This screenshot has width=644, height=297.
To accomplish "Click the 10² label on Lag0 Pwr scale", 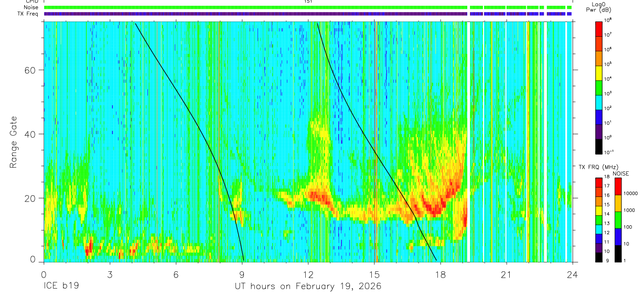I will pyautogui.click(x=608, y=108).
